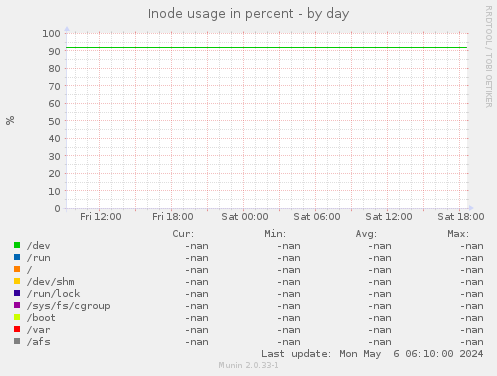The width and height of the screenshot is (497, 376).
Task: Click the Sat 12:00 axis label
Action: (x=389, y=217)
